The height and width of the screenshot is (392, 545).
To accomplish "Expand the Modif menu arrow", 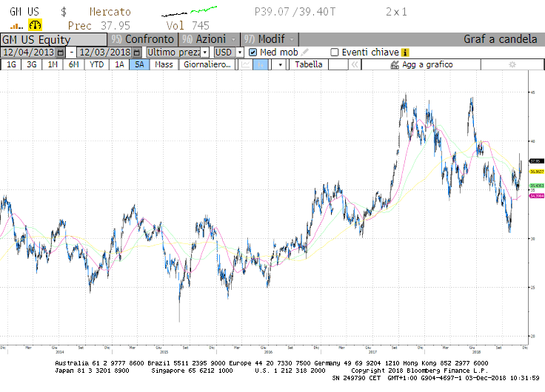I will point(292,39).
